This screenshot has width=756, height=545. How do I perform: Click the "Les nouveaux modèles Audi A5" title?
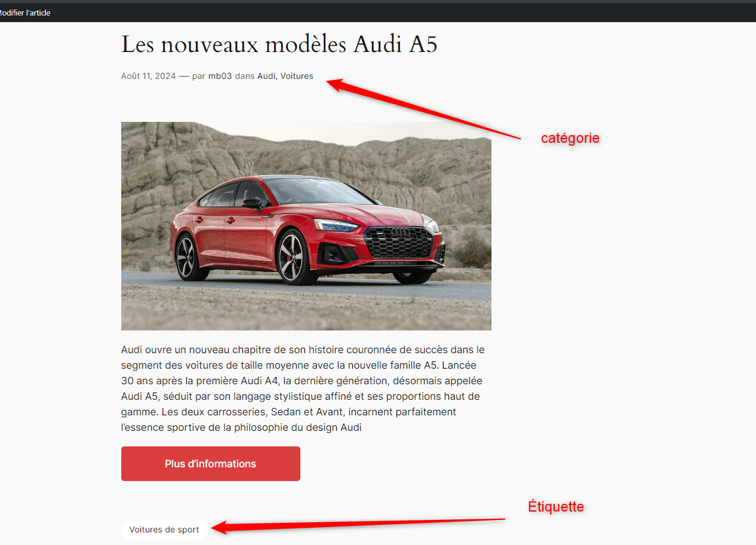point(279,45)
